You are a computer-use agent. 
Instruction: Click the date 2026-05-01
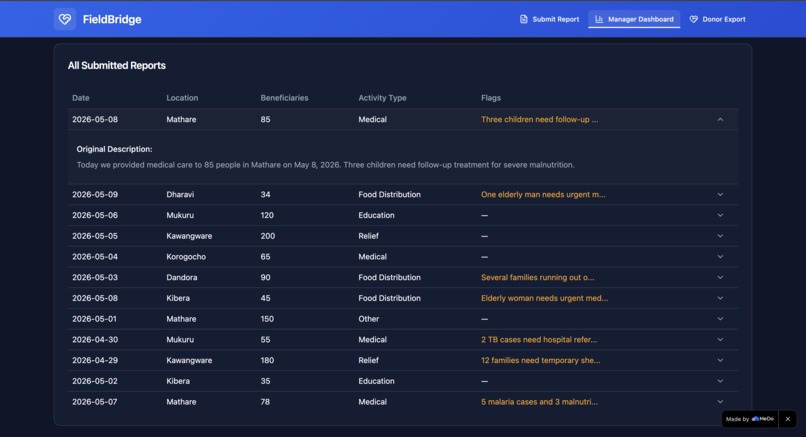[x=95, y=319]
